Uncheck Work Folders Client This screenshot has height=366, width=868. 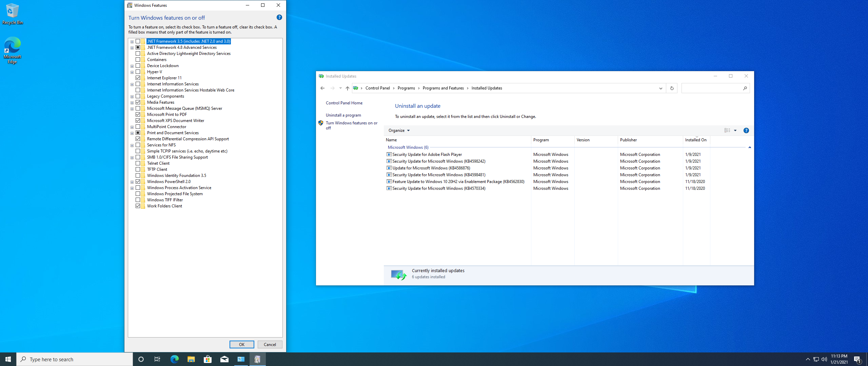pos(138,206)
